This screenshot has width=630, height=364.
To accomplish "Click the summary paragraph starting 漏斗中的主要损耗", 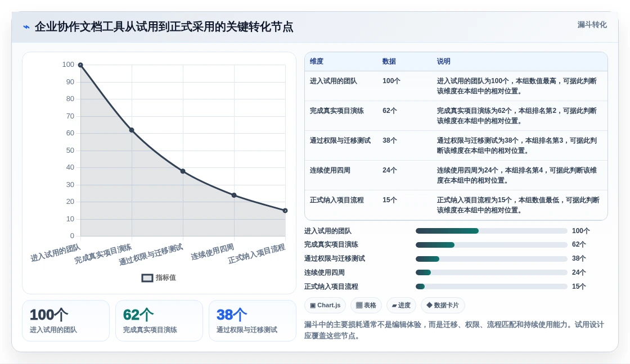I will click(454, 330).
